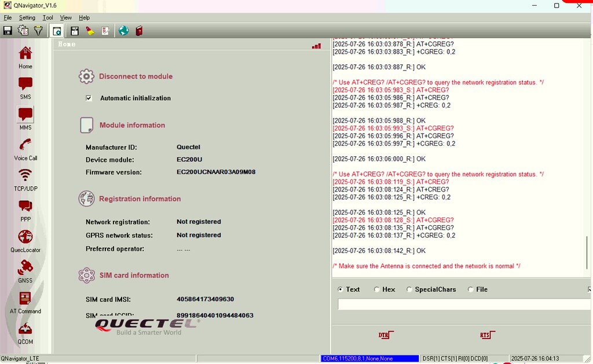Open the SMS panel from sidebar
This screenshot has width=593, height=364.
point(25,88)
